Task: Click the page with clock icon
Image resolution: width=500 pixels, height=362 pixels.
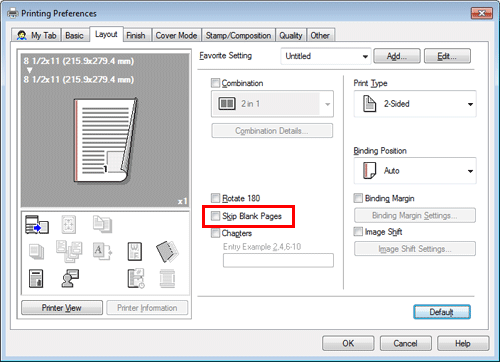Action: pos(136,278)
